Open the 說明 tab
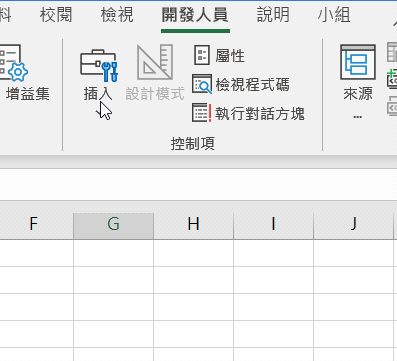This screenshot has width=397, height=361. pyautogui.click(x=273, y=15)
